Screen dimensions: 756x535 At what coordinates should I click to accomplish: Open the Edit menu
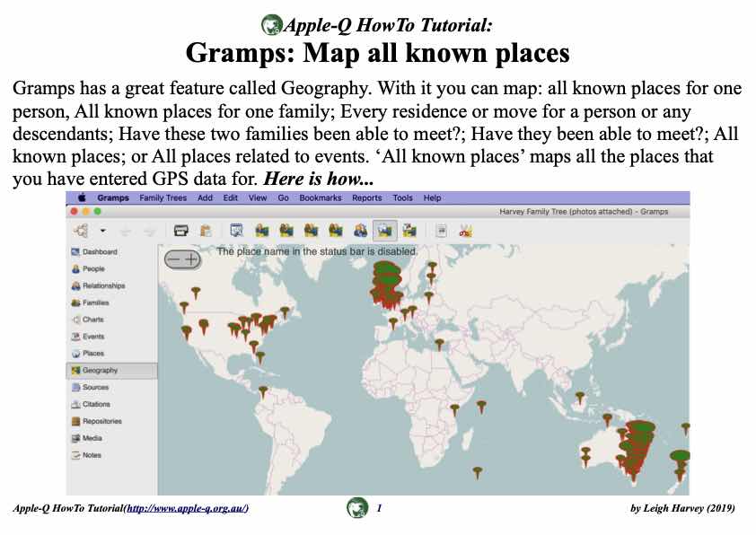(231, 197)
